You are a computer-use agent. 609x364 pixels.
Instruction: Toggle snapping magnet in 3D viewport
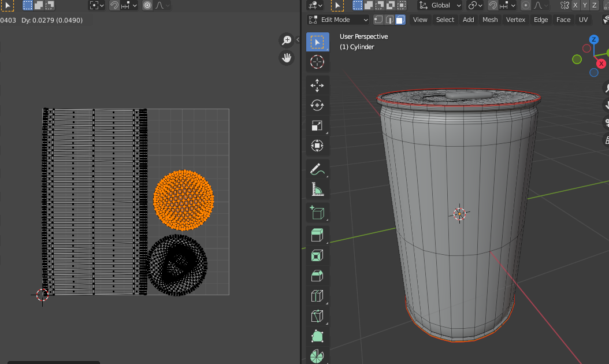[x=493, y=5]
